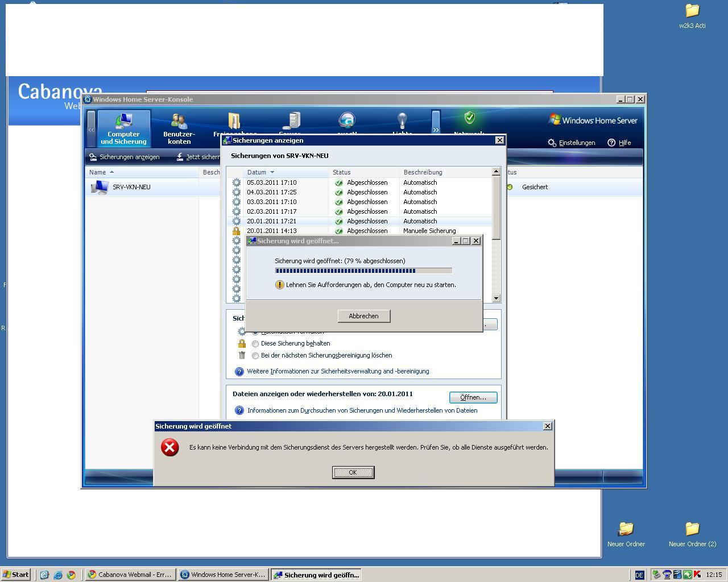Viewport: 728px width, 582px height.
Task: Click the Beschreibung column header
Action: (445, 172)
